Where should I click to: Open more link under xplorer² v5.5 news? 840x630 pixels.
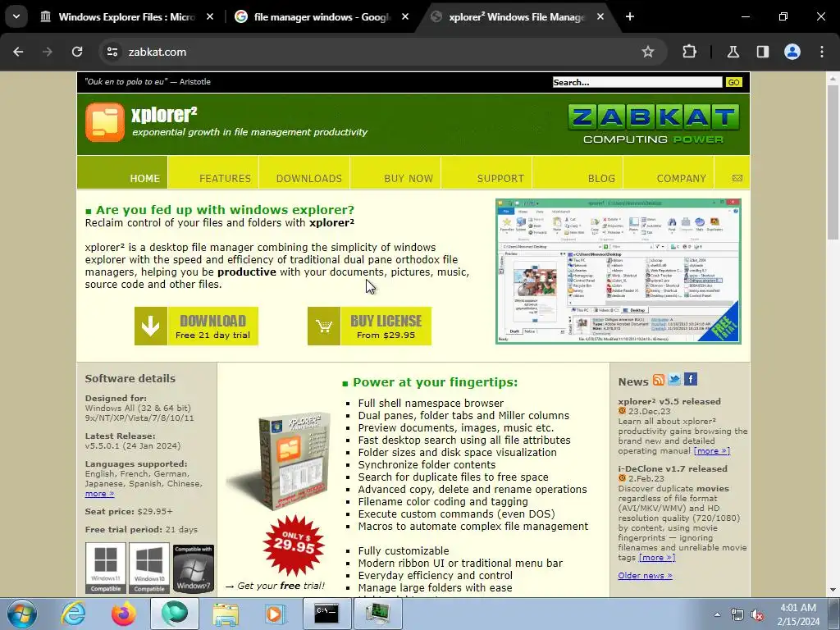point(712,451)
